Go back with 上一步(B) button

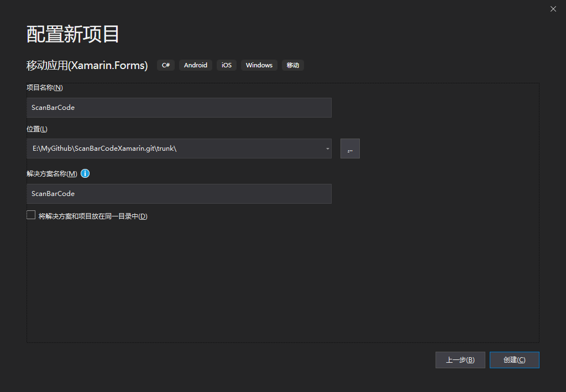click(x=460, y=360)
